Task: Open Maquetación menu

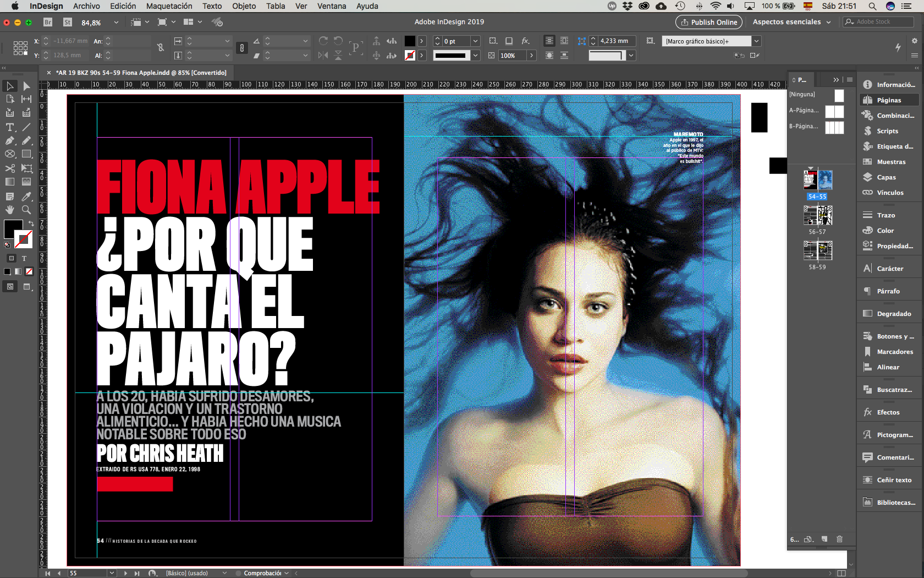Action: click(169, 6)
